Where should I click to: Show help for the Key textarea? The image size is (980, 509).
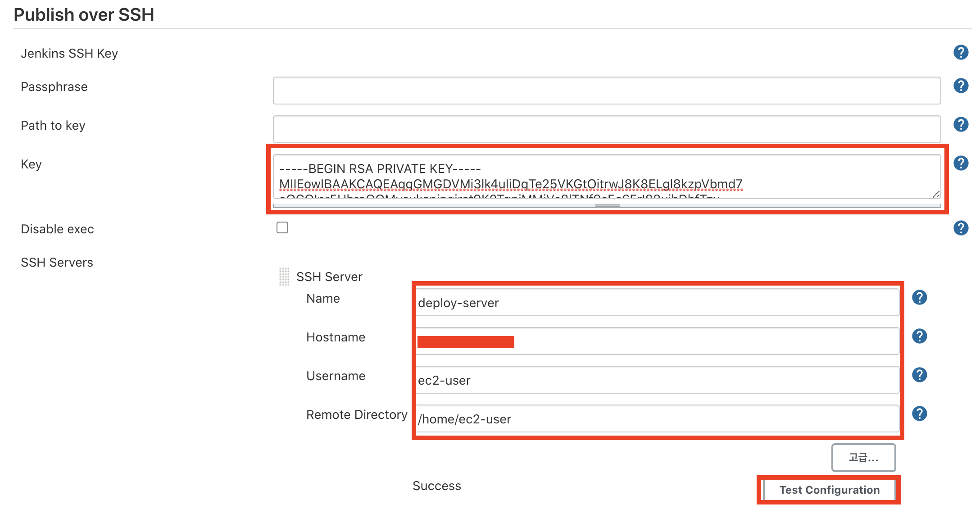pos(961,164)
